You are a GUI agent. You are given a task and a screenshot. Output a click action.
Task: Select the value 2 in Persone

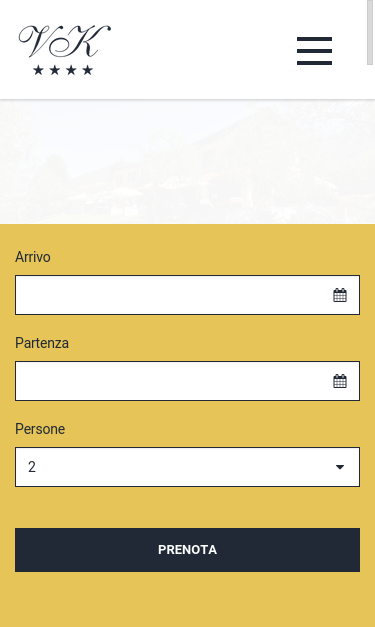pyautogui.click(x=32, y=467)
